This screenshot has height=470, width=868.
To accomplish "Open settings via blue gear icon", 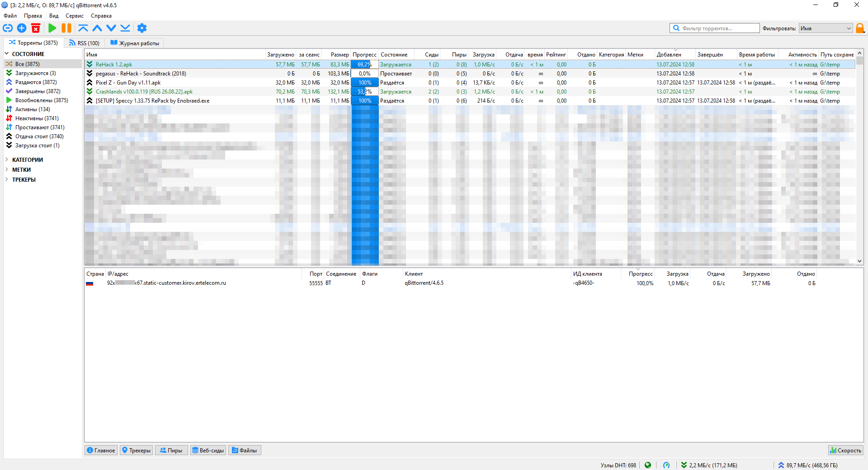I will [142, 28].
